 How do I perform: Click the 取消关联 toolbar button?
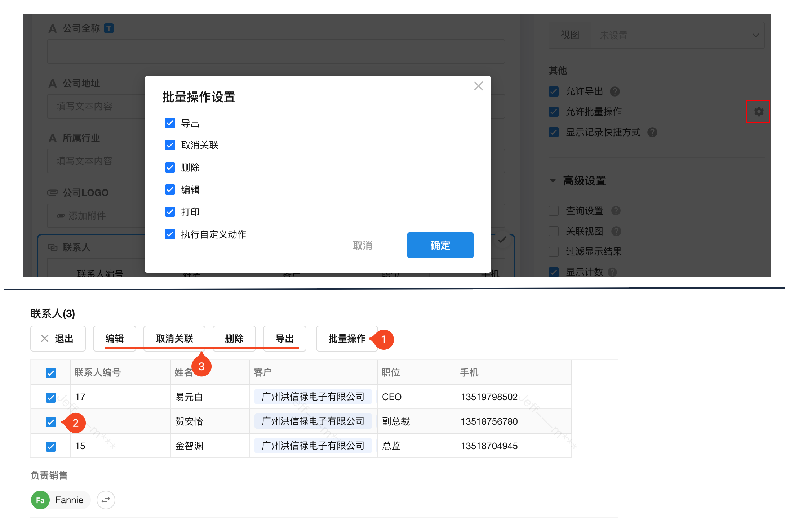pyautogui.click(x=174, y=339)
